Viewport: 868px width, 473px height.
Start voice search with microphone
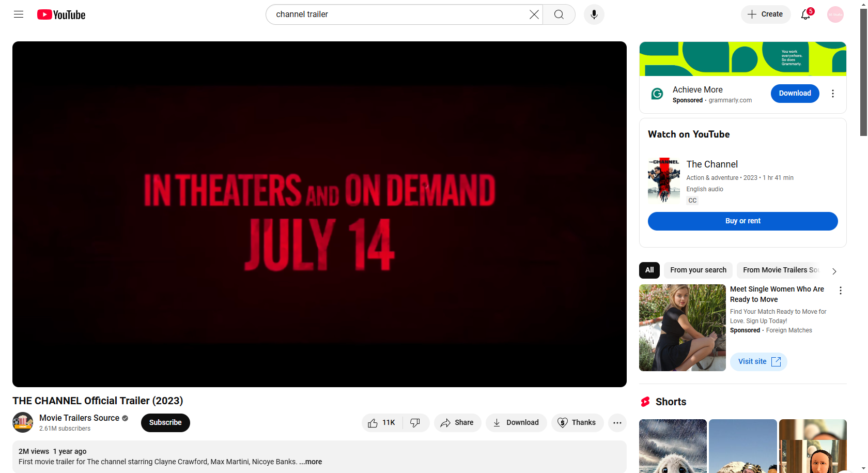click(x=594, y=14)
